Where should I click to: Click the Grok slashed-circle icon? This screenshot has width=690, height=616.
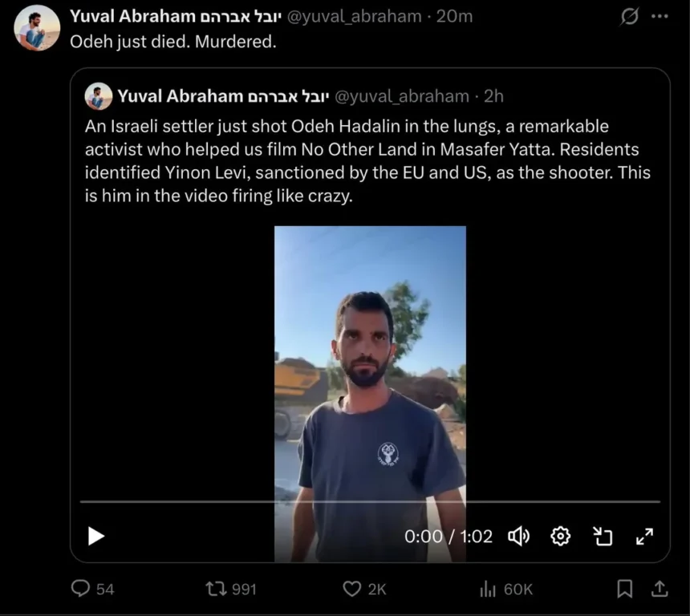(631, 16)
